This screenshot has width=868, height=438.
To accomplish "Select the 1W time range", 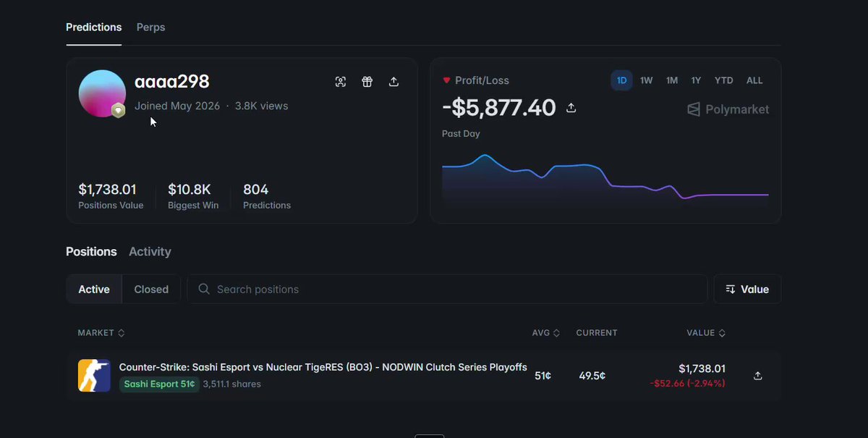I will click(647, 80).
